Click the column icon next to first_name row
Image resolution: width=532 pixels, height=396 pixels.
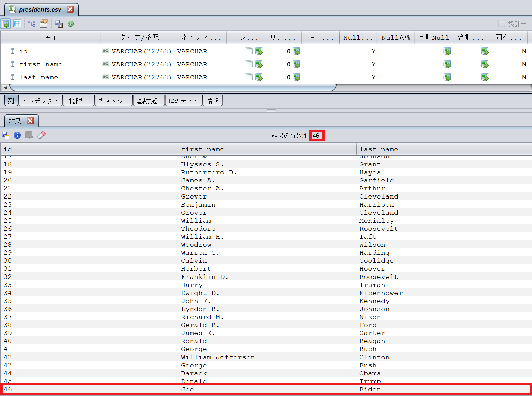pyautogui.click(x=13, y=64)
